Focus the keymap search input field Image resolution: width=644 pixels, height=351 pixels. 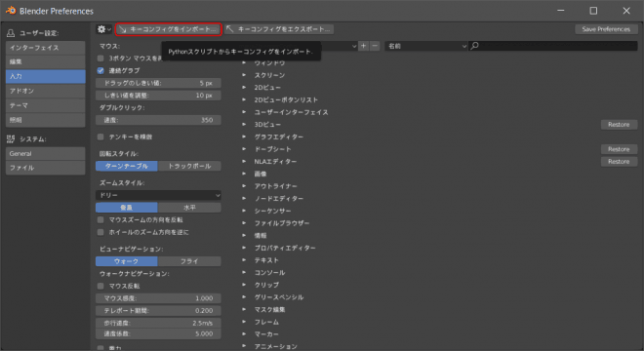[553, 46]
